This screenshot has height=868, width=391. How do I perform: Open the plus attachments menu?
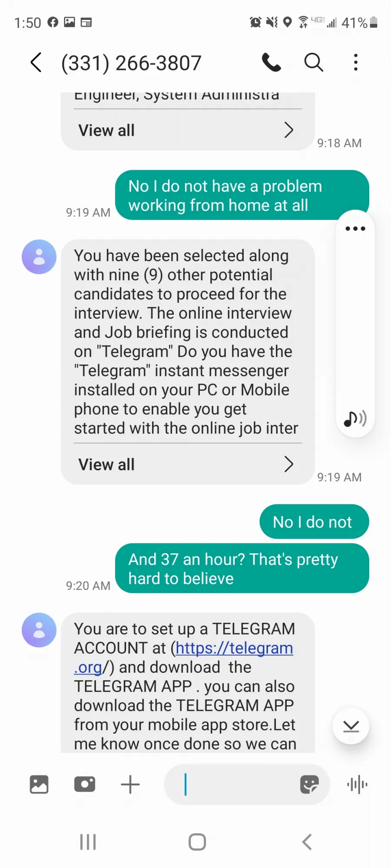click(x=130, y=784)
